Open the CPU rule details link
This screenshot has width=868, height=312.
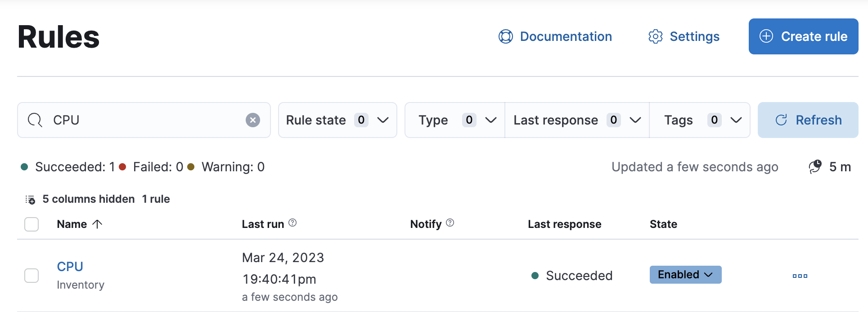coord(70,267)
